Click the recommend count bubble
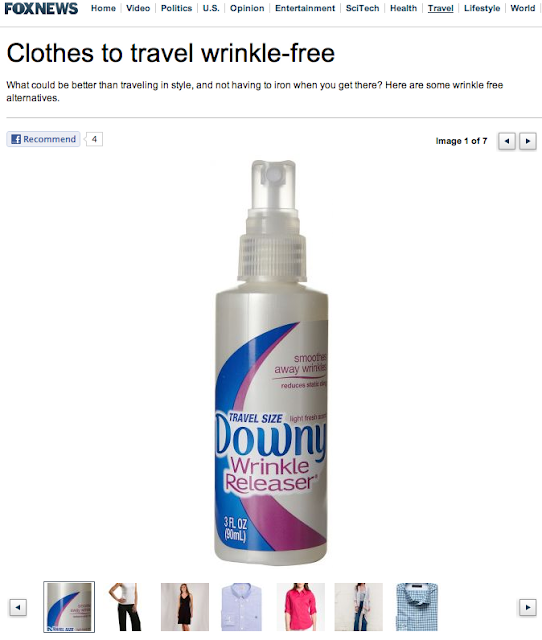Viewport: 542px width, 640px height. [x=94, y=139]
